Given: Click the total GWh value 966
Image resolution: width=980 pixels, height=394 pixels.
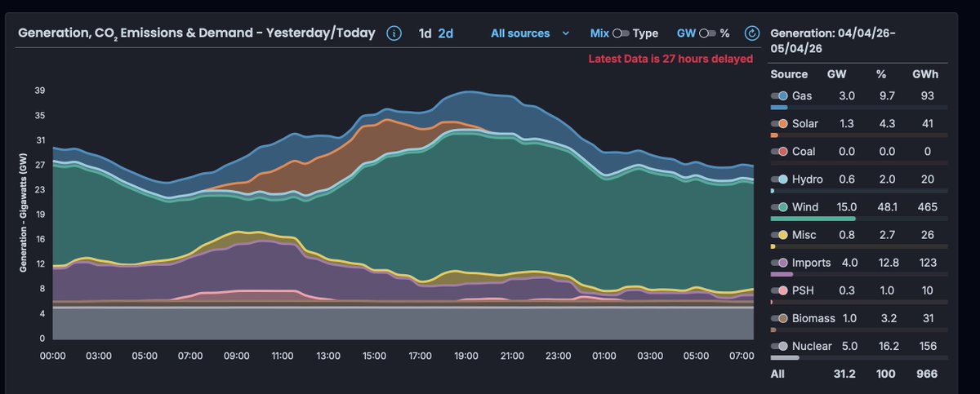Looking at the screenshot, I should [927, 374].
